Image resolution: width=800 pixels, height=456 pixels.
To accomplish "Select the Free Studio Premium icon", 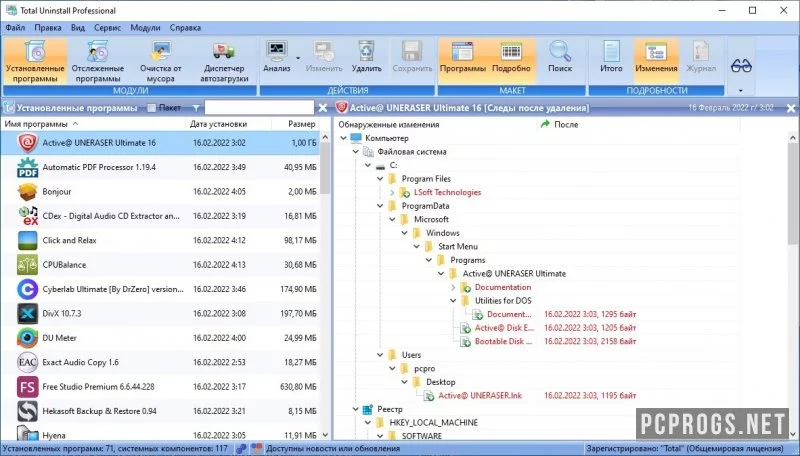I will coord(28,387).
